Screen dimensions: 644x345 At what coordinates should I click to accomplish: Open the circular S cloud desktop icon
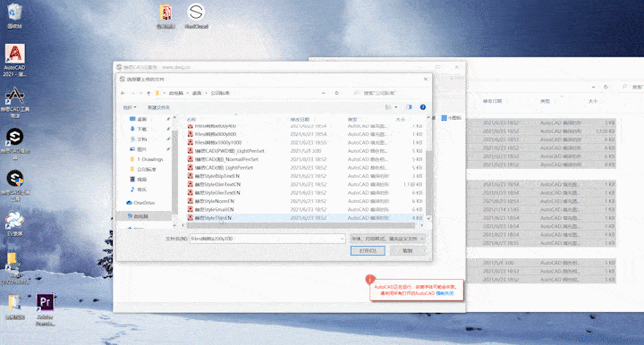(196, 15)
